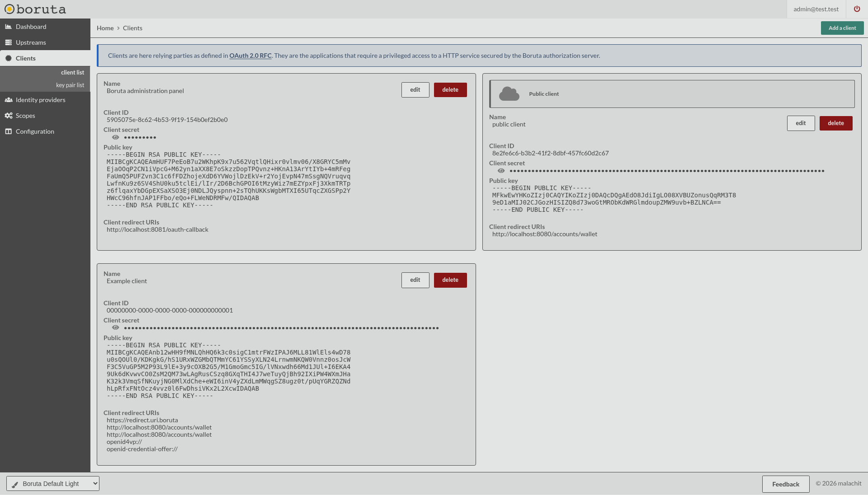Click the http://localhost:8081/oauth-callback redirect URI
This screenshot has height=495, width=868.
(x=157, y=229)
